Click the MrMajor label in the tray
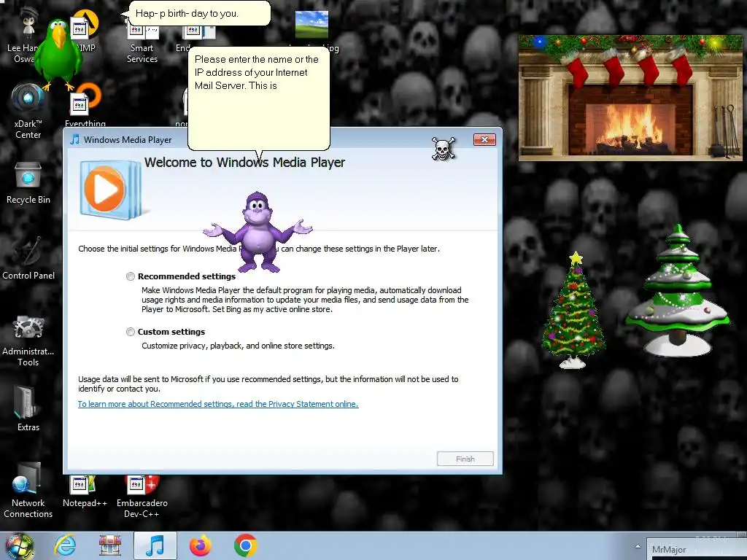The width and height of the screenshot is (747, 560). [669, 550]
